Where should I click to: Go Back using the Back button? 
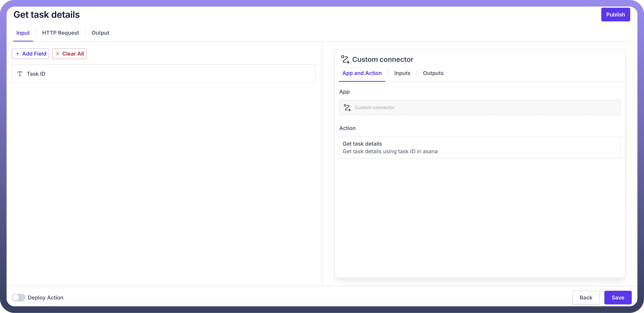pos(586,298)
